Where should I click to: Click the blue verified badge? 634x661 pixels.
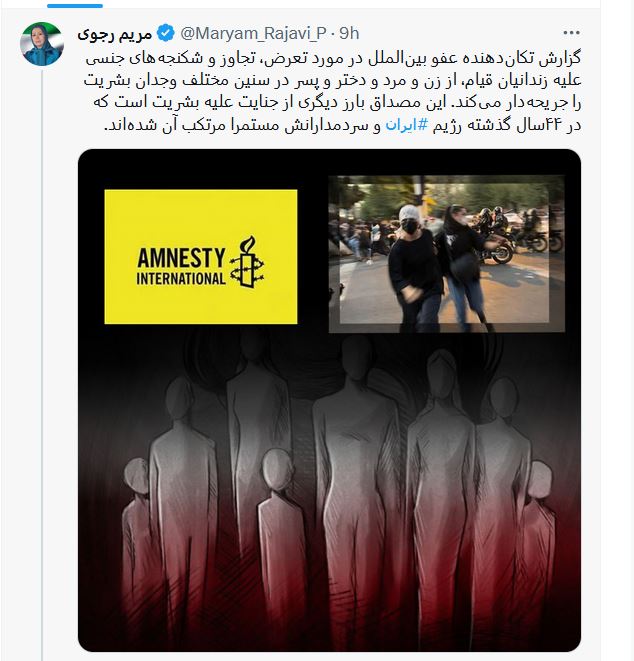pos(165,33)
